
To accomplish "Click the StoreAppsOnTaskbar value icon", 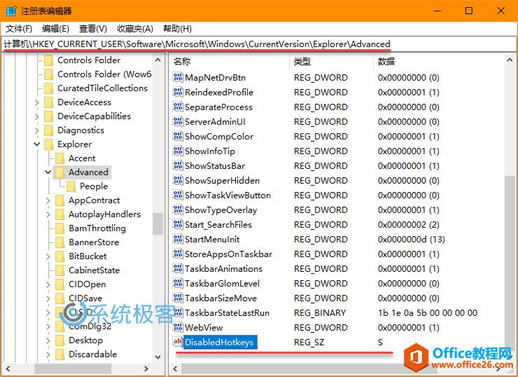I will pos(178,254).
